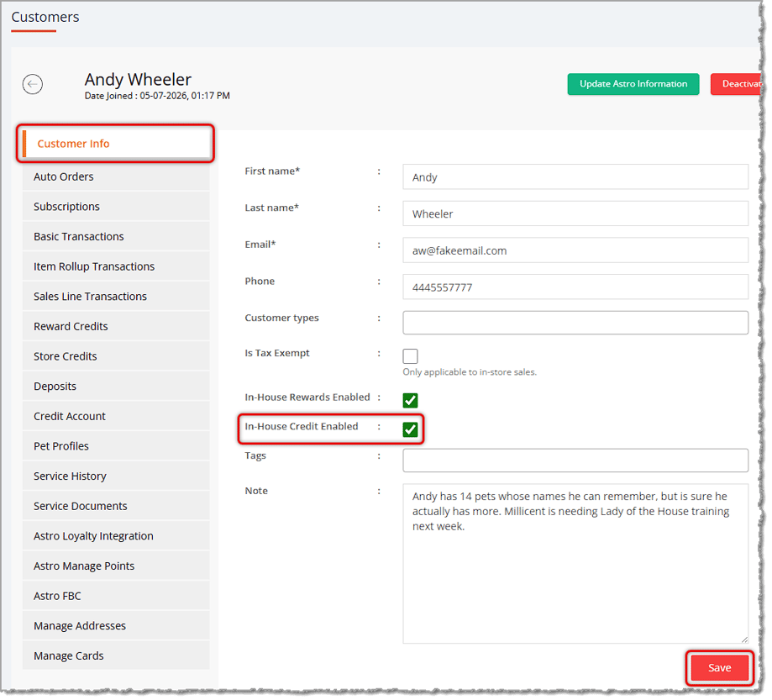This screenshot has height=700, width=772.
Task: Open Astro Manage Points section
Action: (116, 566)
